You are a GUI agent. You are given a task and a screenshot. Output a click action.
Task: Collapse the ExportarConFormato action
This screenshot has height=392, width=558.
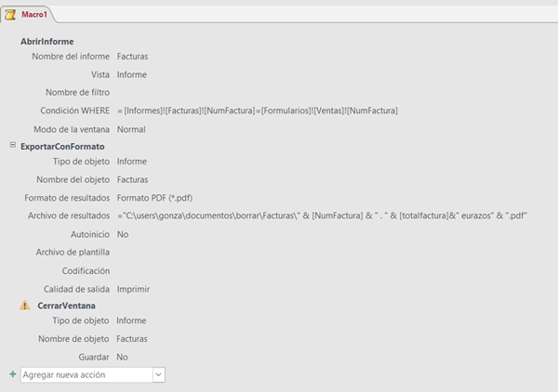pyautogui.click(x=12, y=146)
